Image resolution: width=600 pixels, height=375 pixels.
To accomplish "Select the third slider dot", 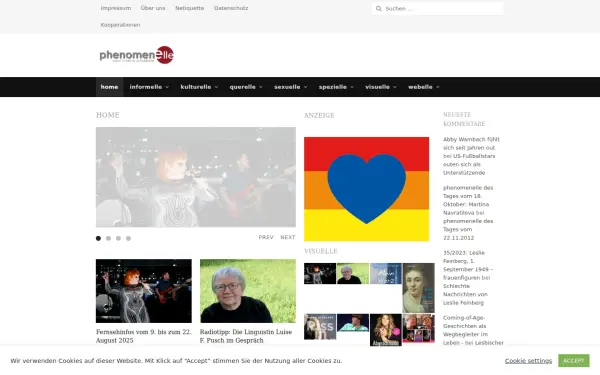I will [118, 238].
